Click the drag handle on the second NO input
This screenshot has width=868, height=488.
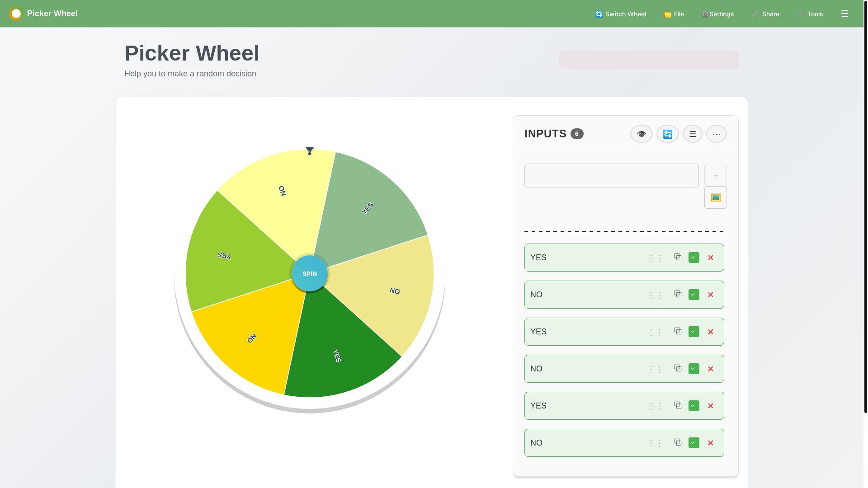point(655,369)
